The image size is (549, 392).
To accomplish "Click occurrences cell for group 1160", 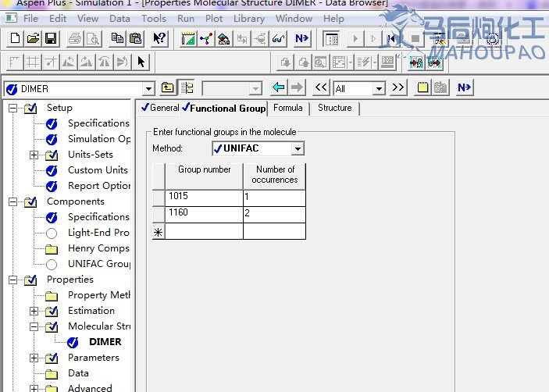I will [275, 214].
